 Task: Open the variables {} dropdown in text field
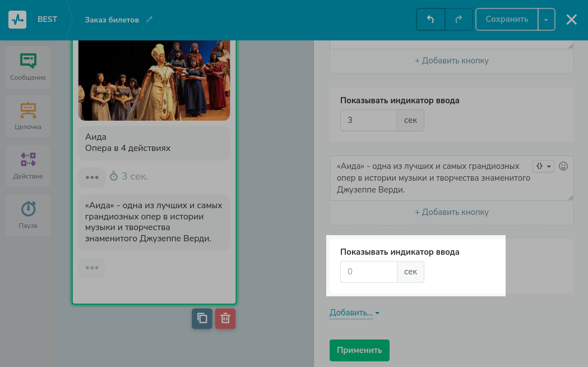543,166
